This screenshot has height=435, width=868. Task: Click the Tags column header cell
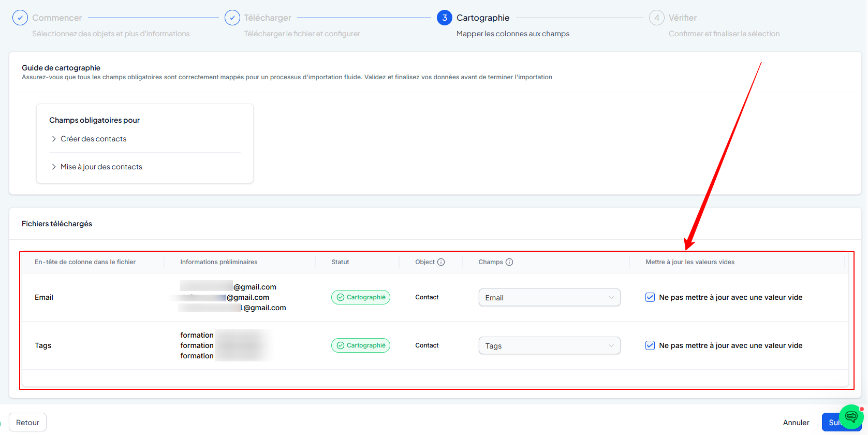(43, 345)
